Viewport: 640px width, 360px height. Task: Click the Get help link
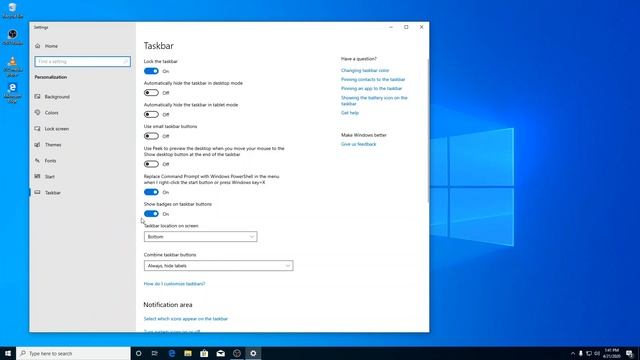(350, 113)
